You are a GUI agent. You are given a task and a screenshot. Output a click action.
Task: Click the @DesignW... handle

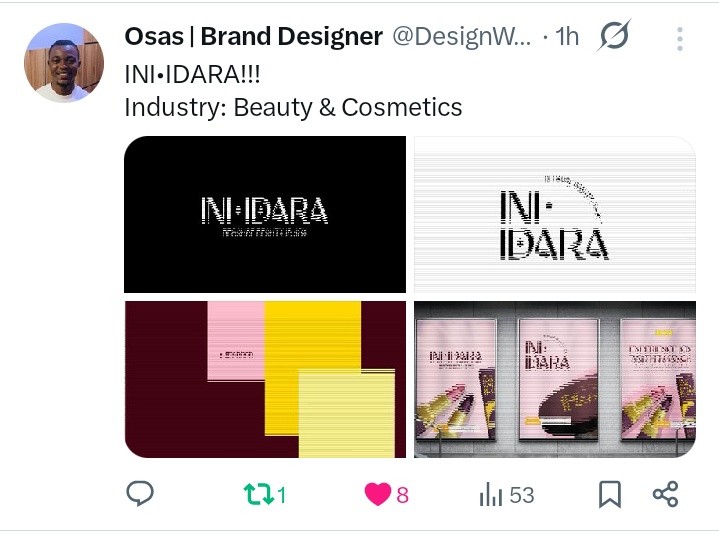461,36
